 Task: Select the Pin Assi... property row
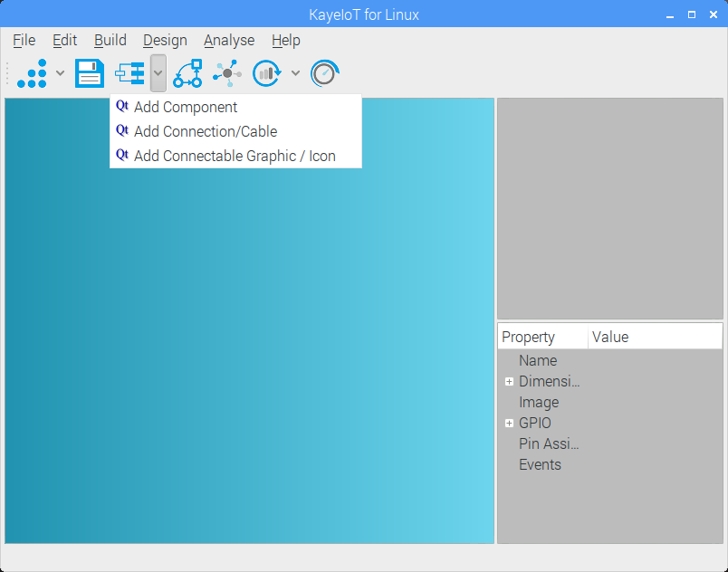point(609,444)
